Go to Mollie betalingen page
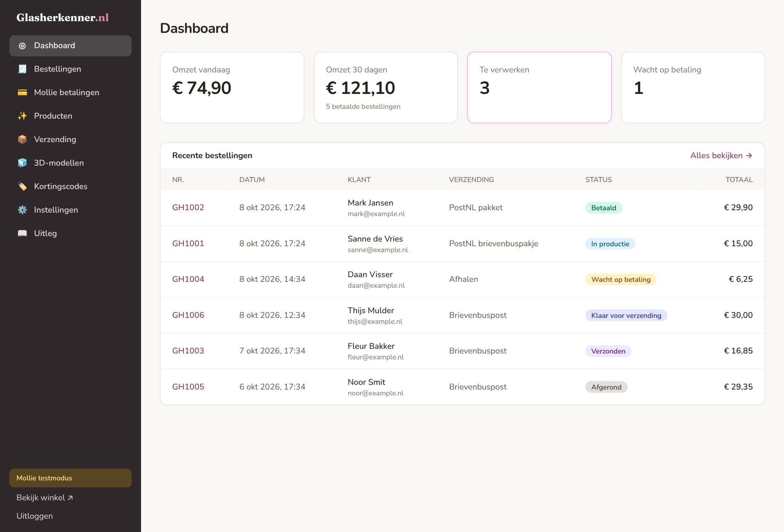 (x=71, y=92)
